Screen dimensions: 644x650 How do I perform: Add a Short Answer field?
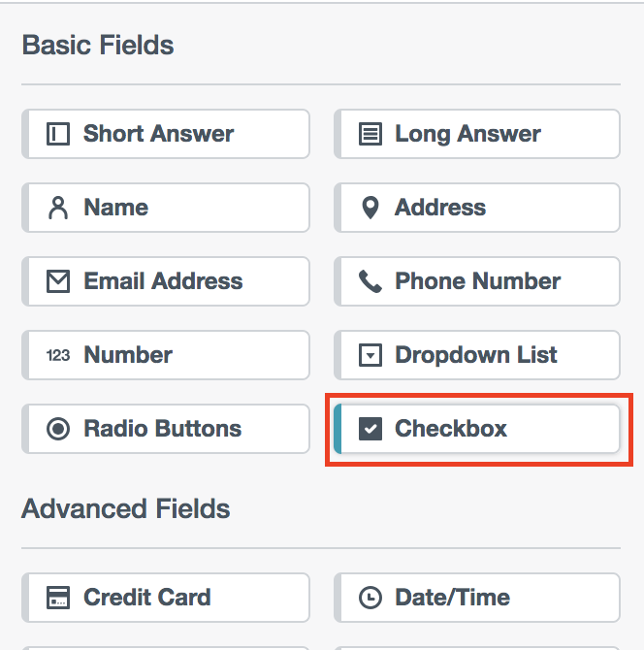[x=167, y=134]
